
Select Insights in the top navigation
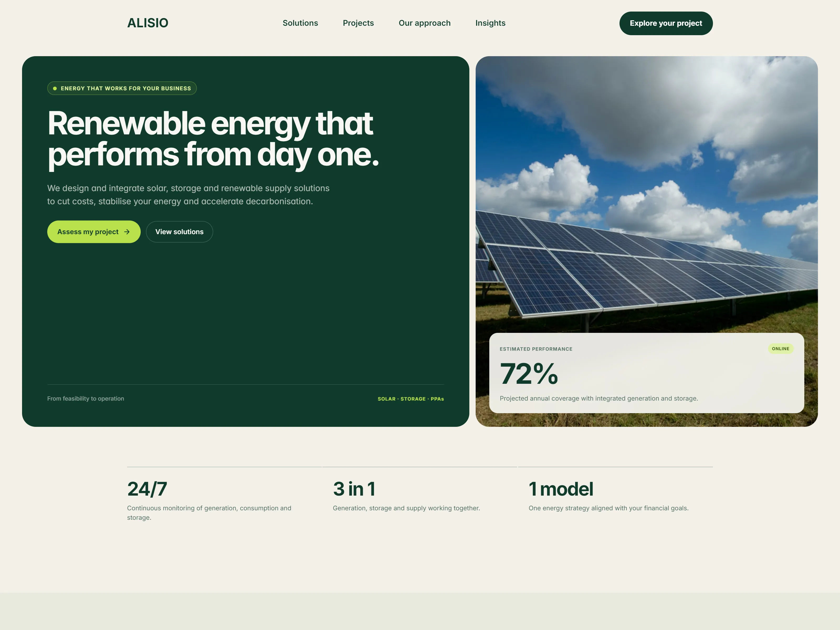pyautogui.click(x=490, y=23)
